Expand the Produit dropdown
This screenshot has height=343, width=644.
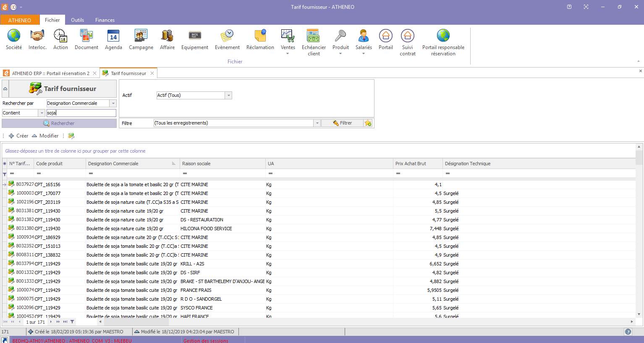(340, 54)
